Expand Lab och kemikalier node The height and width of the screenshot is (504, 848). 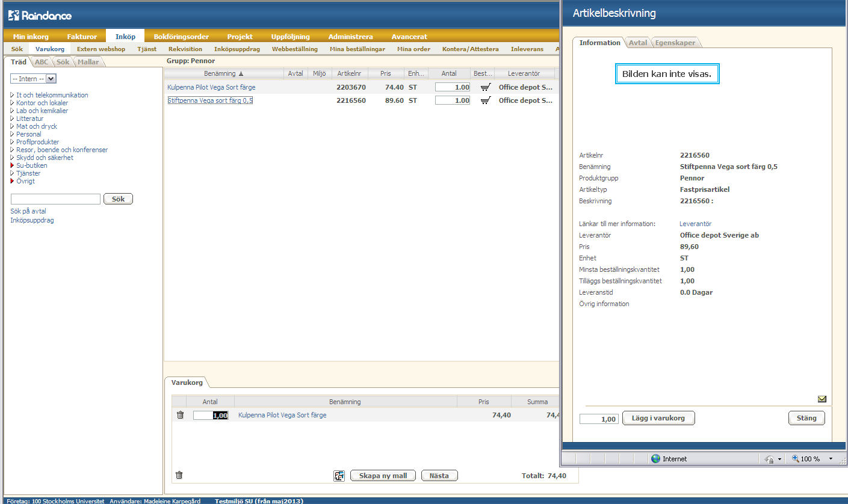[12, 111]
